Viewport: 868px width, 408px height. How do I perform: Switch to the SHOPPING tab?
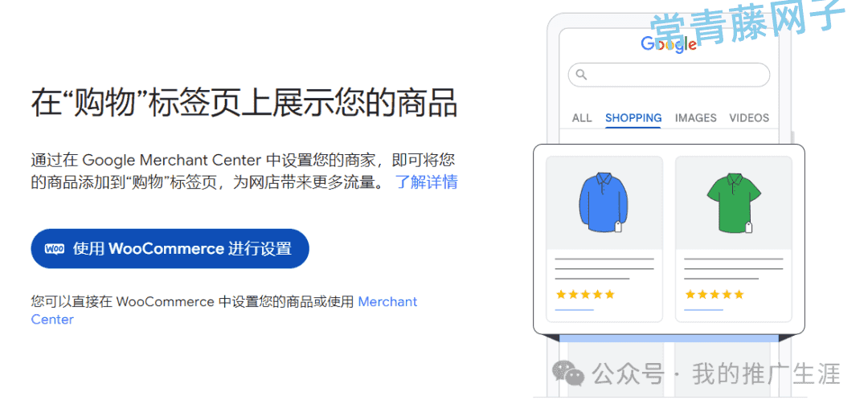[633, 118]
